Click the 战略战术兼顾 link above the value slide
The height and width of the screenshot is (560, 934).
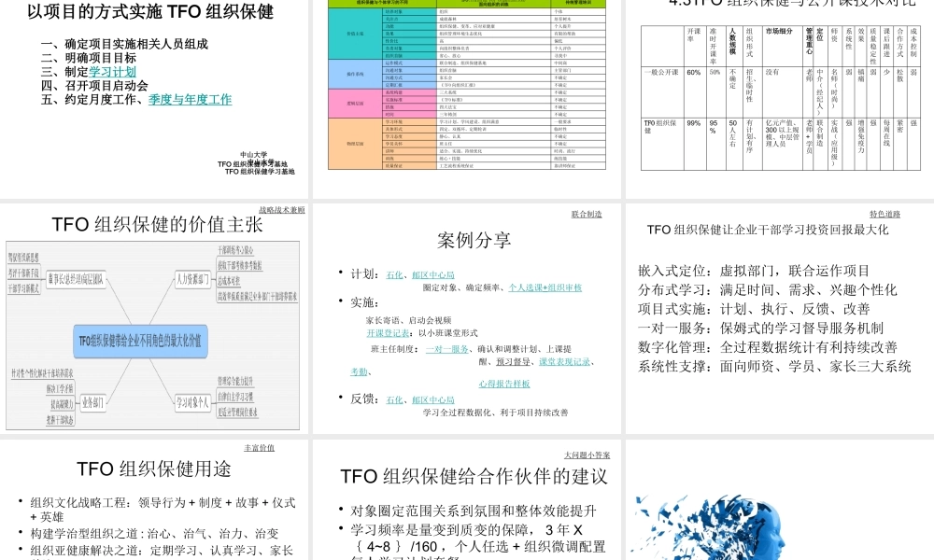[x=282, y=210]
